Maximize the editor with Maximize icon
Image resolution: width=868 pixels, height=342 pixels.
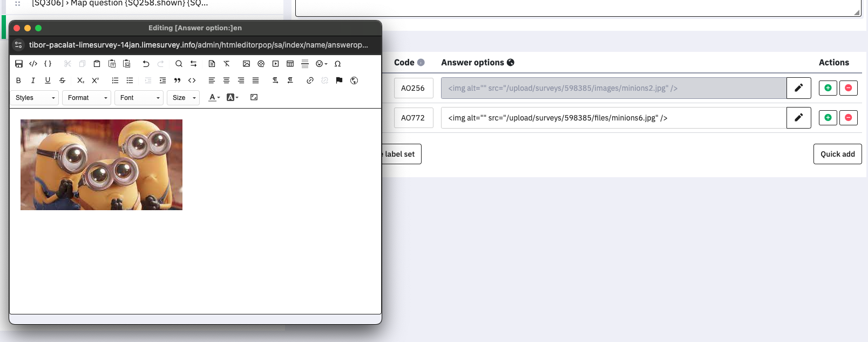pyautogui.click(x=254, y=97)
